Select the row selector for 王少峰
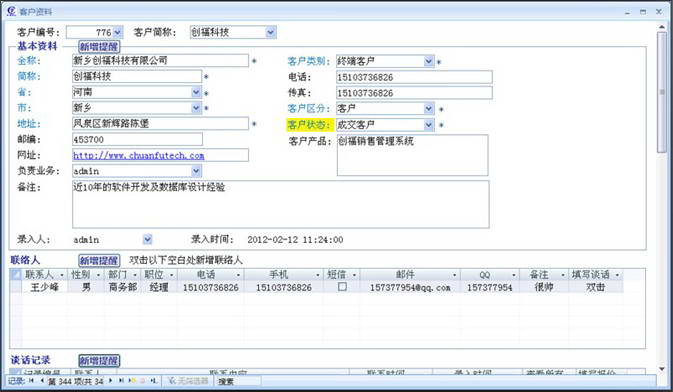The width and height of the screenshot is (673, 392). point(15,287)
